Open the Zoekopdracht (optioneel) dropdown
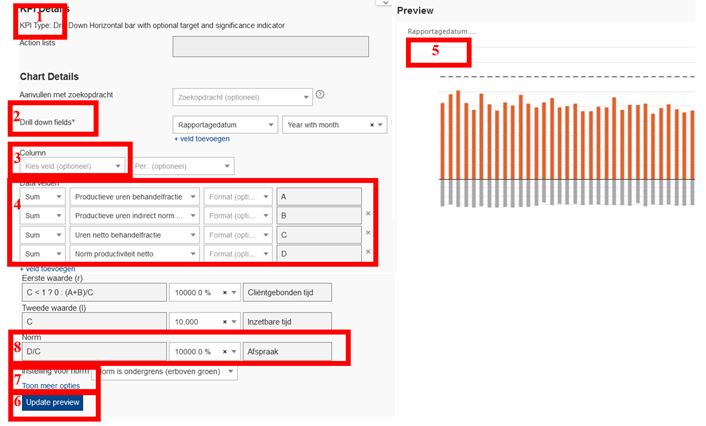The width and height of the screenshot is (706, 426). pyautogui.click(x=242, y=97)
